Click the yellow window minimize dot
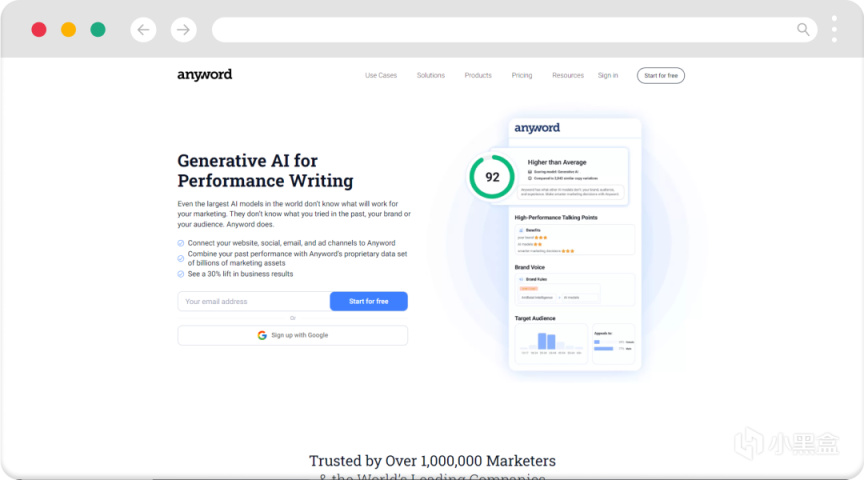 68,30
